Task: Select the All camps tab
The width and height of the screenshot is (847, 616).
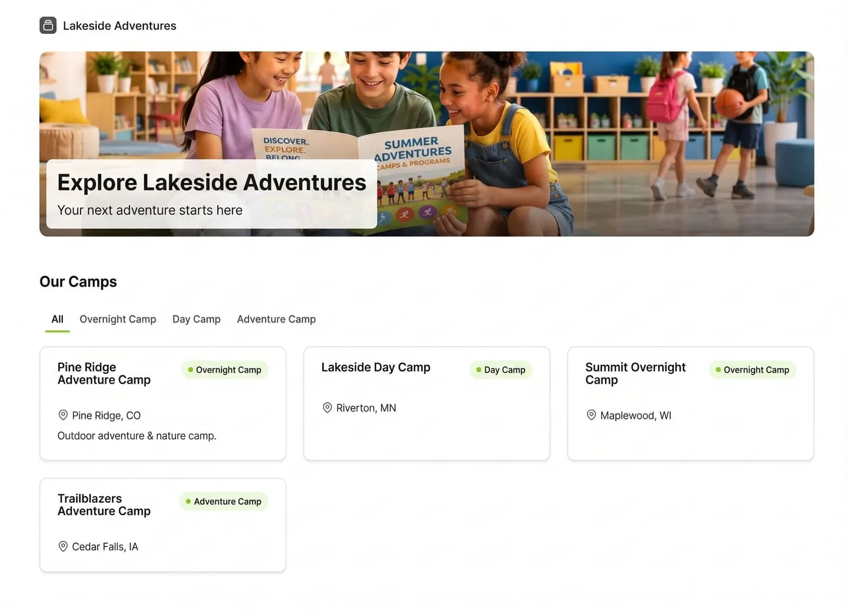Action: [x=57, y=319]
